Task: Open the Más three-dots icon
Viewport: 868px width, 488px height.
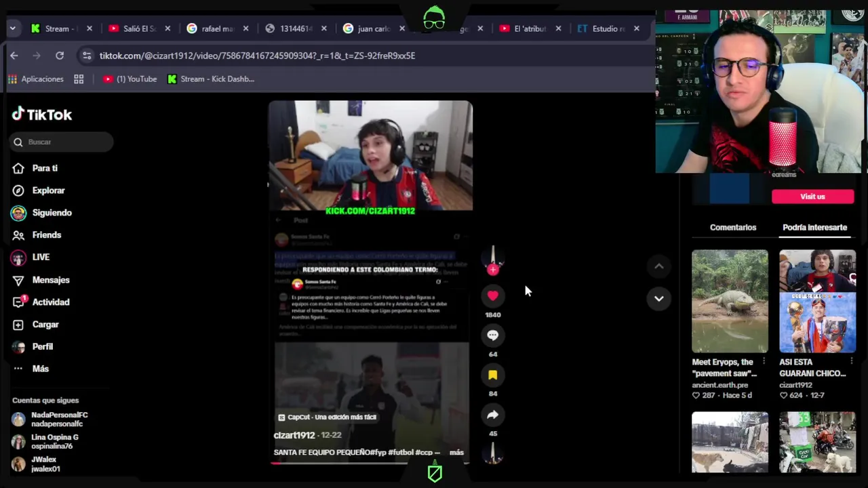Action: click(18, 369)
